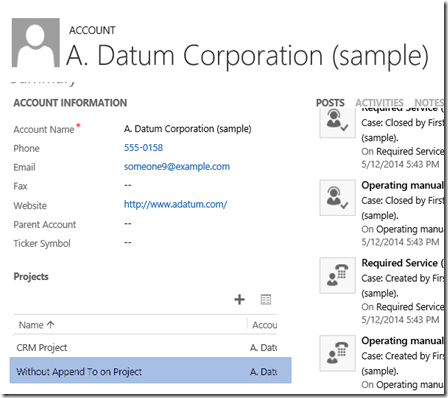Screen dimensions: 448x398
Task: Click the empty Fax field
Action: (128, 185)
